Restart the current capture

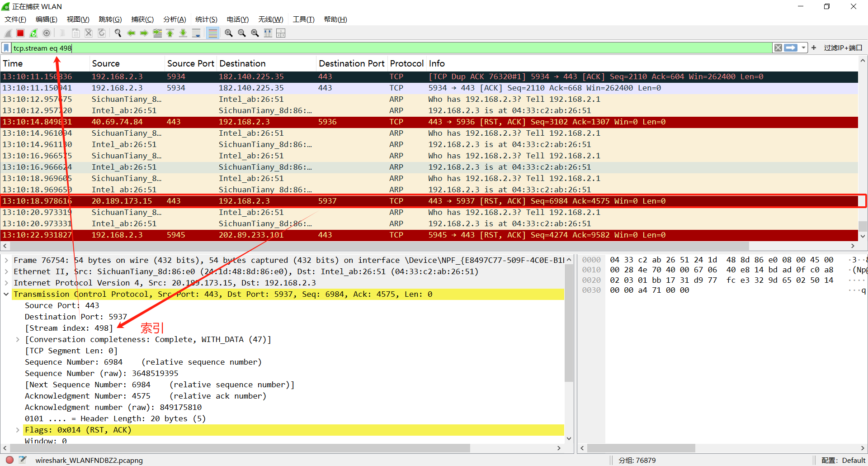(x=33, y=33)
